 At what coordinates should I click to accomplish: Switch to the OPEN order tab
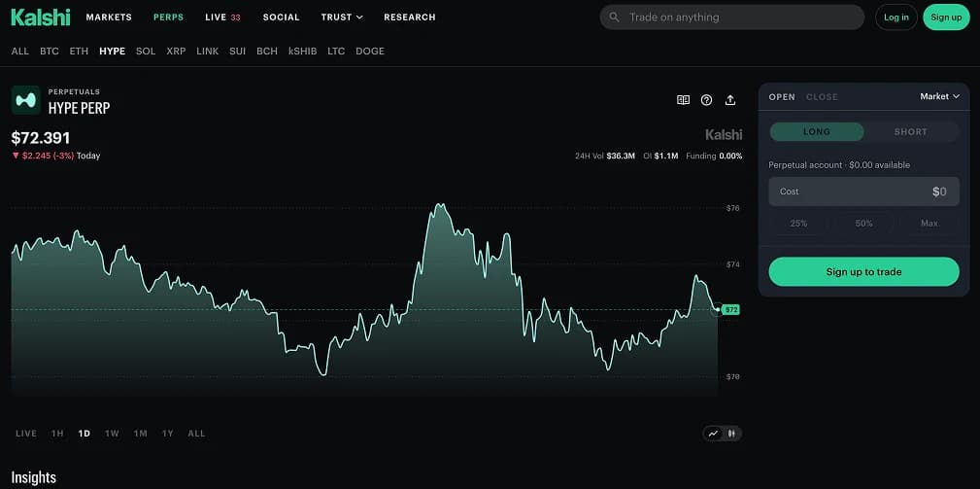click(x=782, y=97)
